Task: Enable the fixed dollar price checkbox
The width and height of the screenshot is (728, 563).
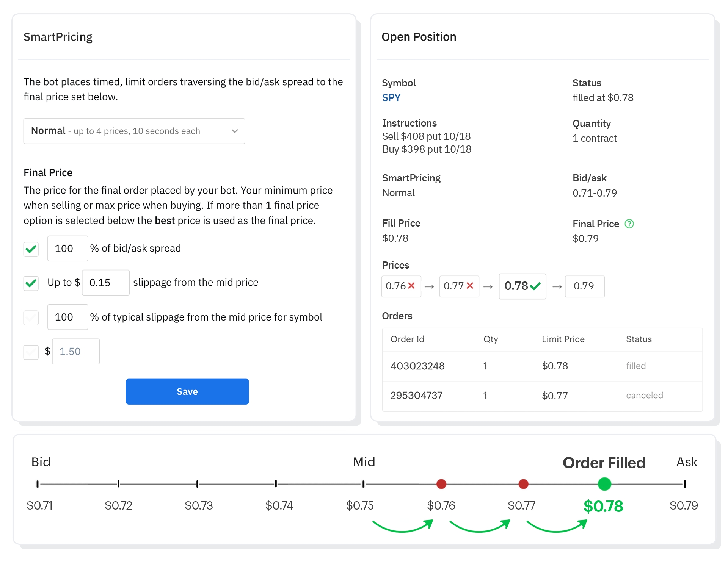Action: coord(31,352)
